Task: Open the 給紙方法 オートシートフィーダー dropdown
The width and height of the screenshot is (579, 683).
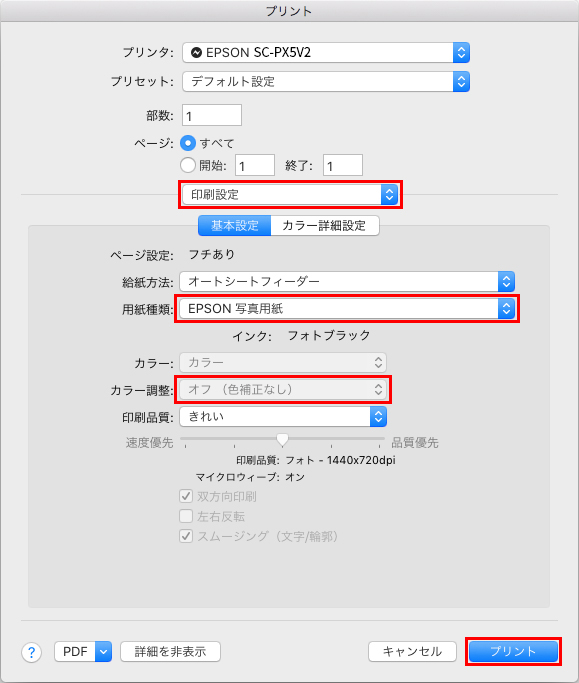Action: pos(347,281)
